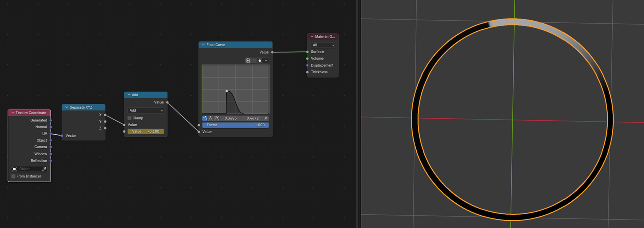The width and height of the screenshot is (644, 228).
Task: Open Float Curve tools dropdown arrow
Action: coord(266,61)
